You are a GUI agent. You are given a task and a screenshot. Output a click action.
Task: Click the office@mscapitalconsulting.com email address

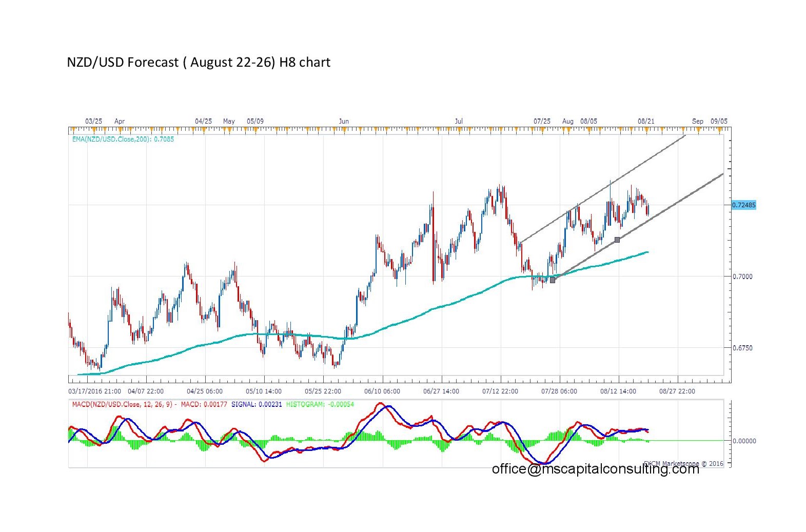pyautogui.click(x=596, y=469)
